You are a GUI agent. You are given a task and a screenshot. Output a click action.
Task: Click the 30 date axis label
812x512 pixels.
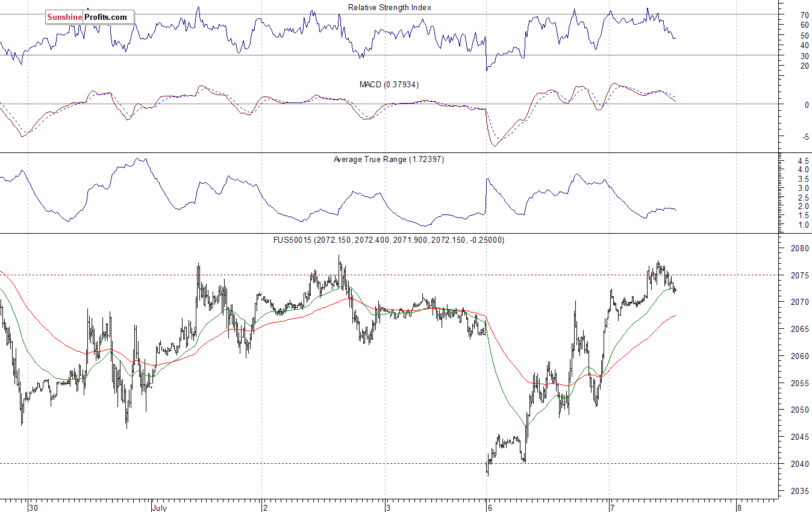34,507
